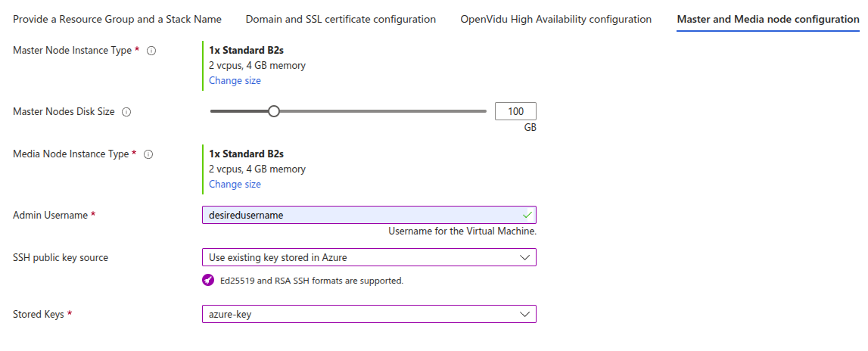Image resolution: width=868 pixels, height=351 pixels.
Task: Click the Master Nodes Disk Size slider handle
Action: click(273, 111)
